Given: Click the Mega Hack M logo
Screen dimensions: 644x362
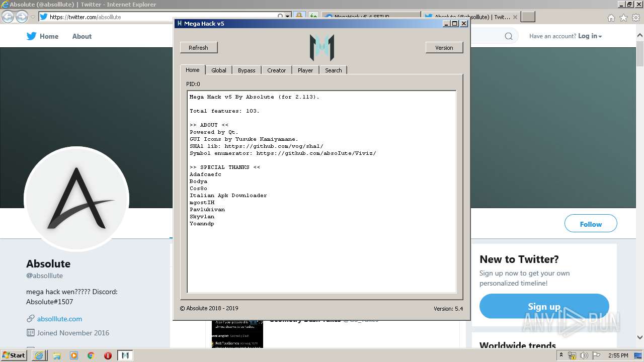Looking at the screenshot, I should click(x=322, y=48).
